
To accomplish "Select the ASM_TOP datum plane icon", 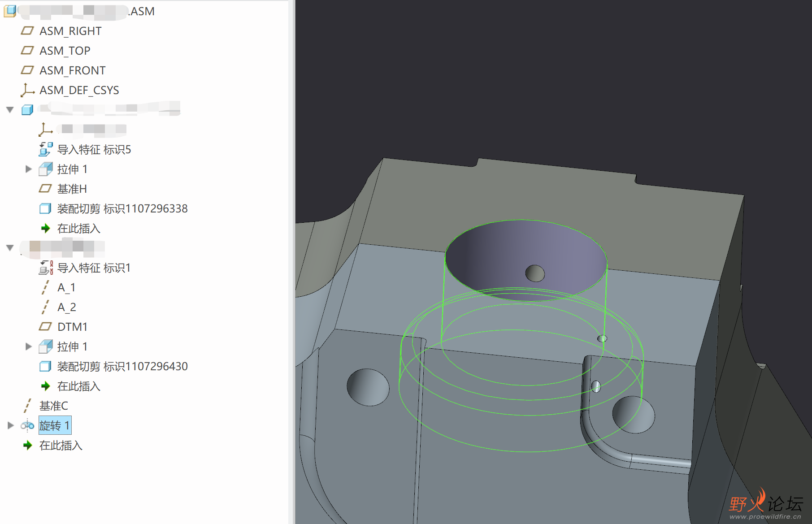I will pos(27,50).
